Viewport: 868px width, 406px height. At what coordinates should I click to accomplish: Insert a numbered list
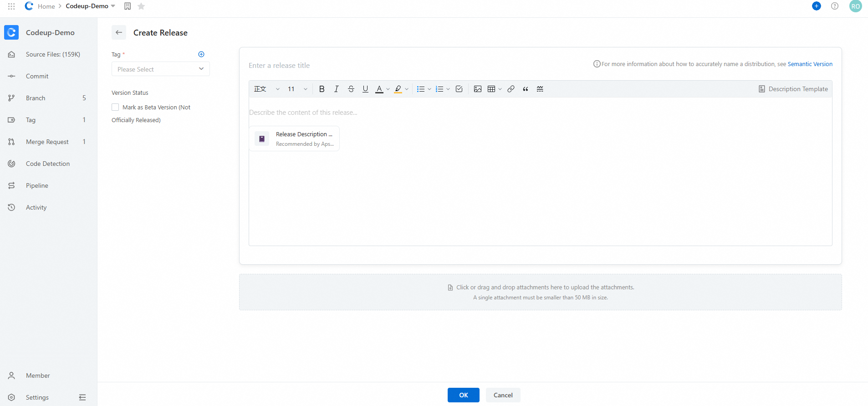point(439,89)
